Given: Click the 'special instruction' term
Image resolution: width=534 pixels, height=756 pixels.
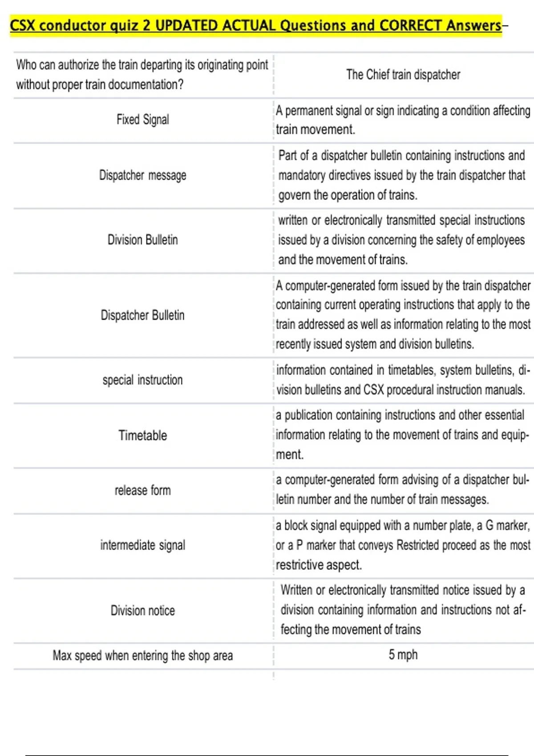Looking at the screenshot, I should pos(143,380).
